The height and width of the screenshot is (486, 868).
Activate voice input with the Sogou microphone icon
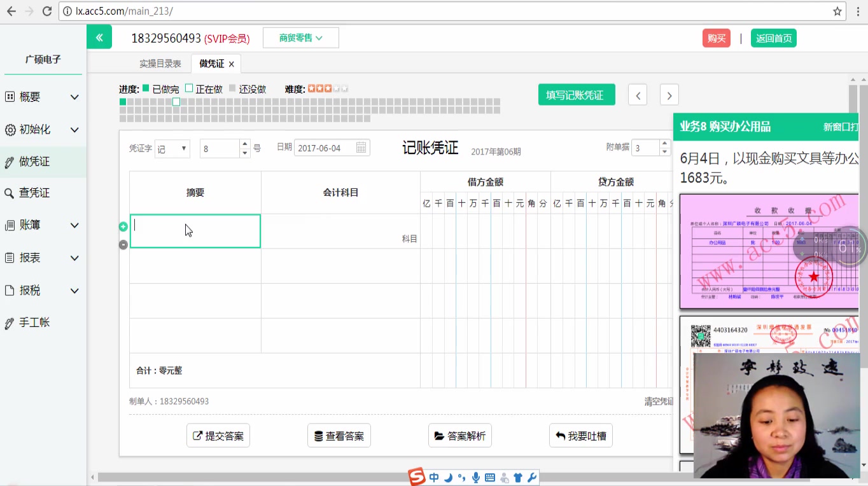coord(475,477)
